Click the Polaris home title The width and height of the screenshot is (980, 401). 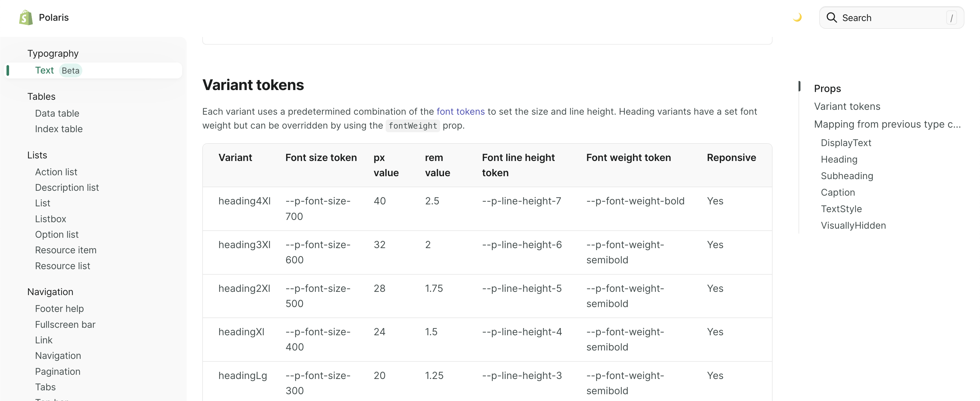(54, 17)
